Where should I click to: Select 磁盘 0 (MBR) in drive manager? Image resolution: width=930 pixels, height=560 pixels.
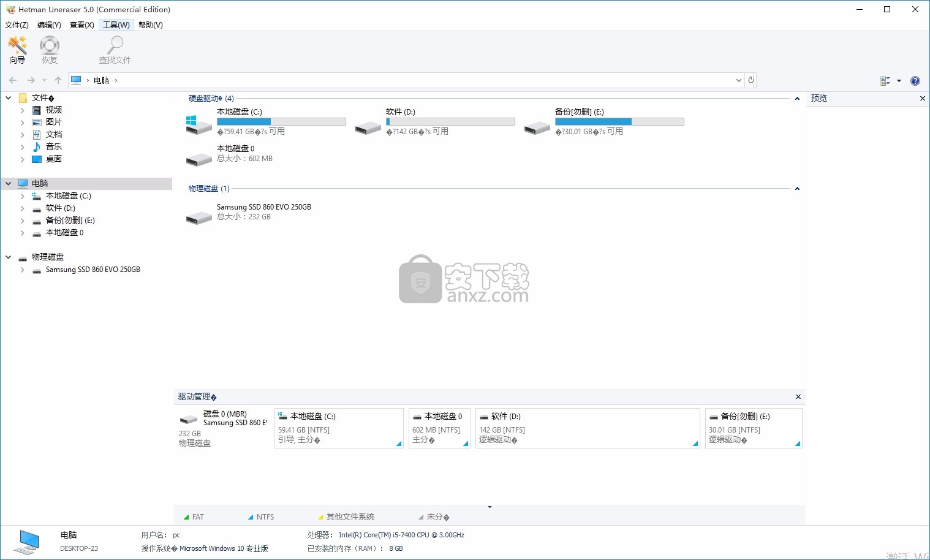223,428
